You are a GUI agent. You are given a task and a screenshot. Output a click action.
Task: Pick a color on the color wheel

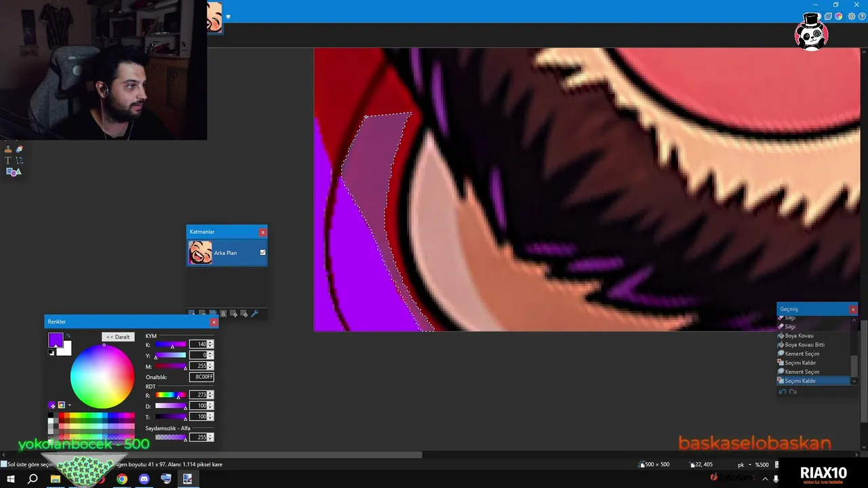[102, 376]
